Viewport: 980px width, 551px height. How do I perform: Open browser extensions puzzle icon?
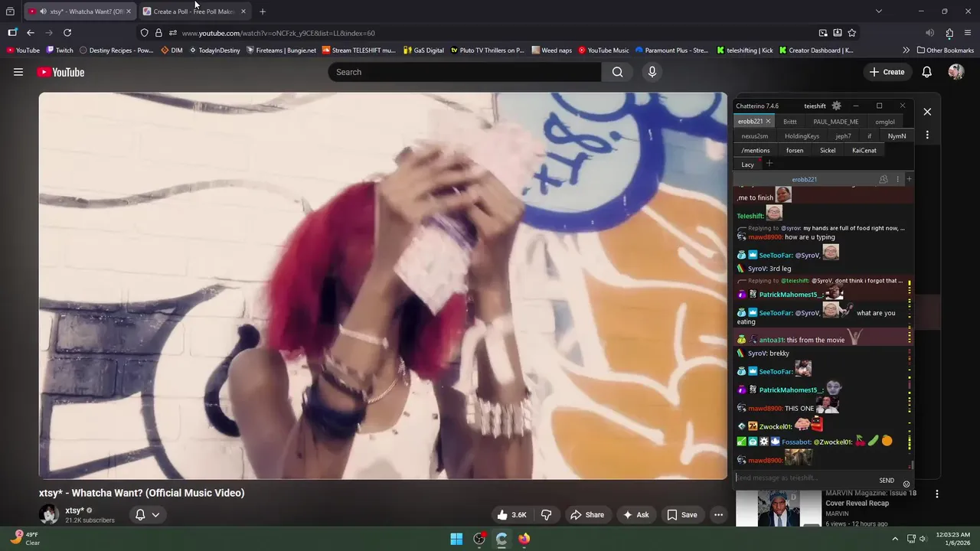[x=949, y=33]
